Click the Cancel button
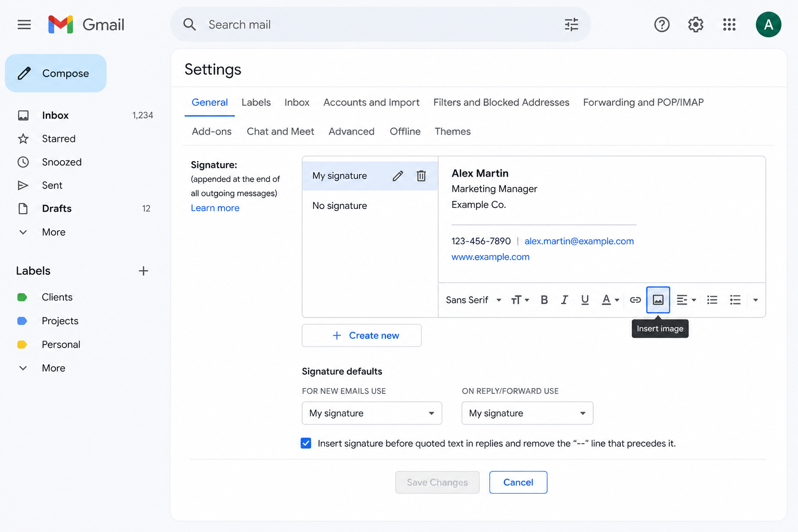 click(x=518, y=482)
